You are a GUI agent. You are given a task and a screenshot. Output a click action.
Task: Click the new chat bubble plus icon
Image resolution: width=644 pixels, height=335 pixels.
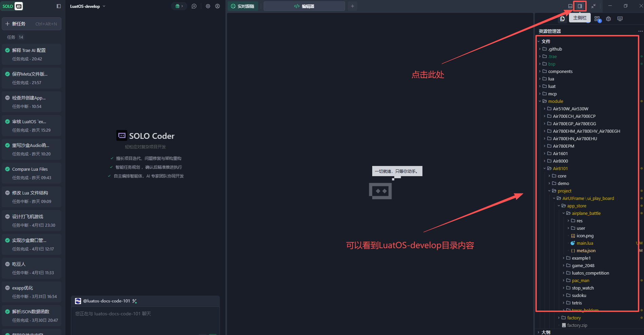(194, 6)
